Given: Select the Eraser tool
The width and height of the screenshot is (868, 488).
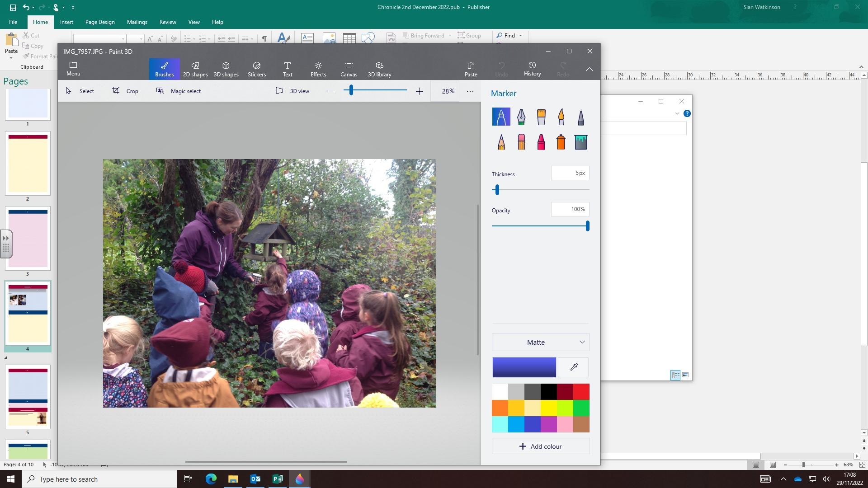Looking at the screenshot, I should click(x=521, y=142).
